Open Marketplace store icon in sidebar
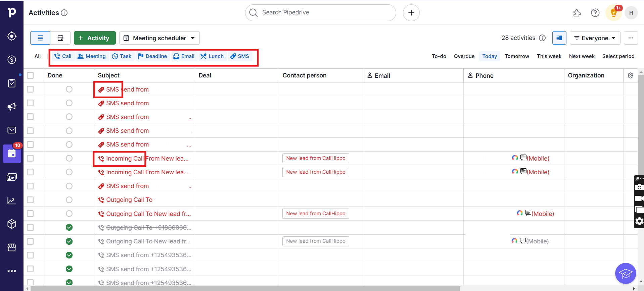This screenshot has width=644, height=291. [12, 247]
